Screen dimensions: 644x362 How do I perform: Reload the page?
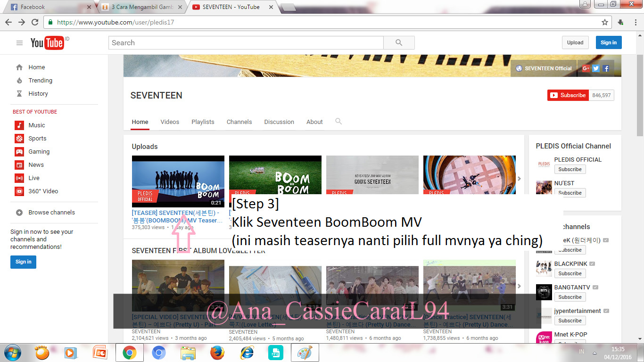click(35, 22)
